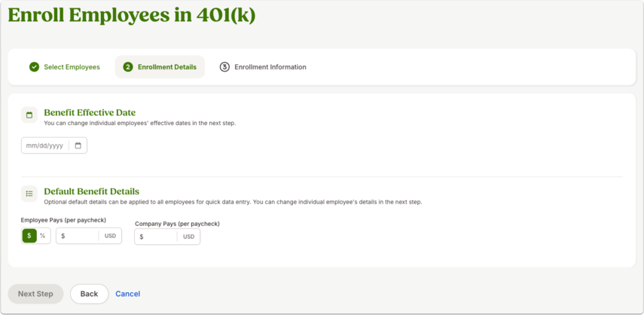Open the date picker calendar icon in date field
The image size is (644, 315).
(78, 145)
